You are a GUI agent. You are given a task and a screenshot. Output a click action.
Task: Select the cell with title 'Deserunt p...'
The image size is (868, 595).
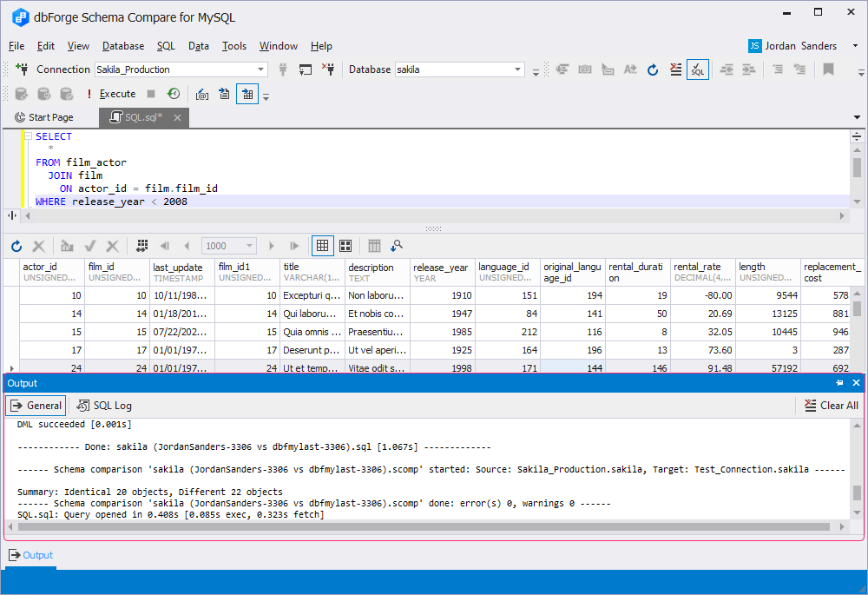coord(312,350)
